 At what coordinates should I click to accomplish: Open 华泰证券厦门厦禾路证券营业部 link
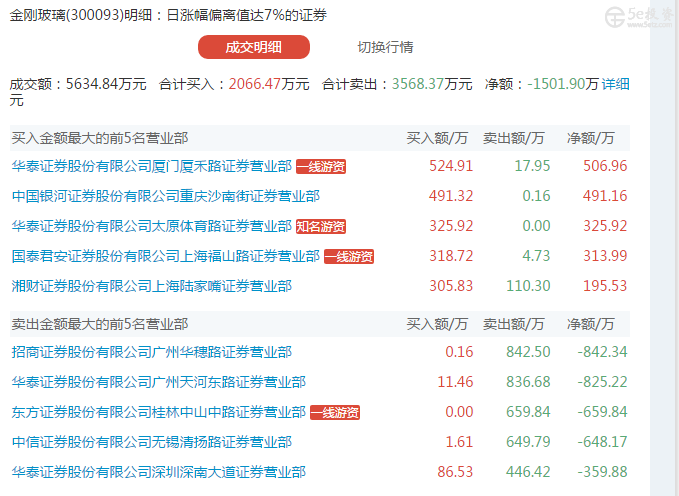click(x=152, y=166)
